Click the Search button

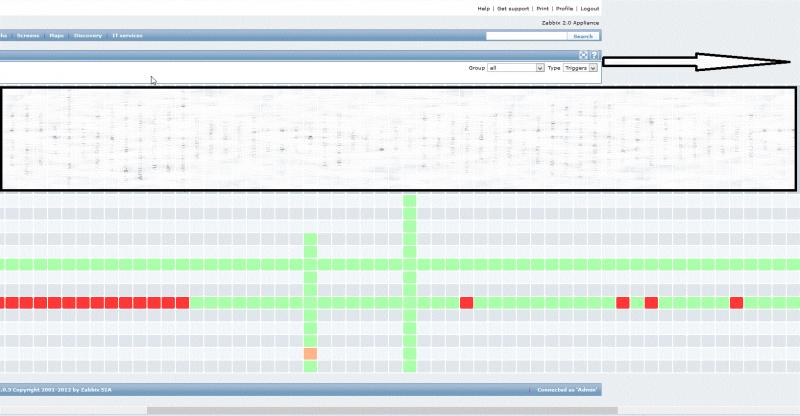click(x=583, y=36)
